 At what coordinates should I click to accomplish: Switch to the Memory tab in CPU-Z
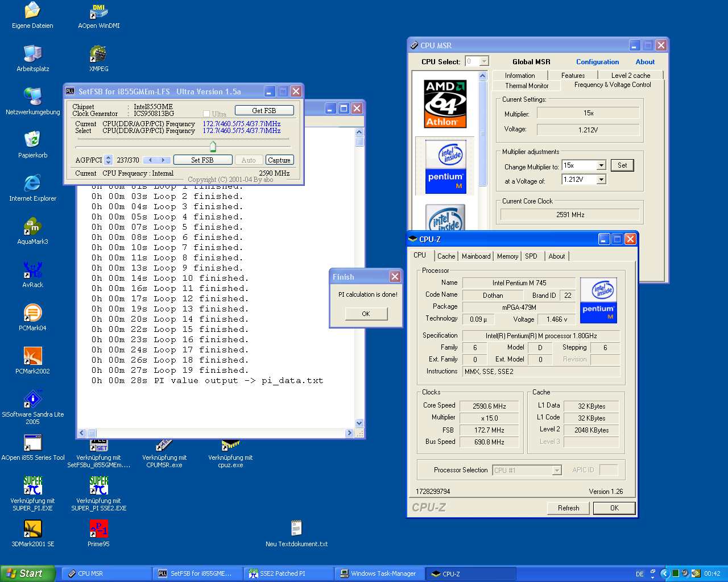pos(507,256)
